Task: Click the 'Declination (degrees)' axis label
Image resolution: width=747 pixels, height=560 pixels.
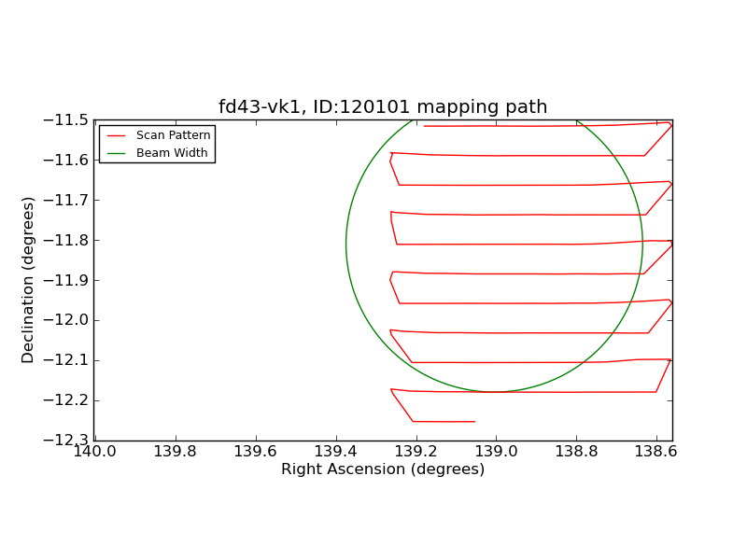Action: click(28, 280)
